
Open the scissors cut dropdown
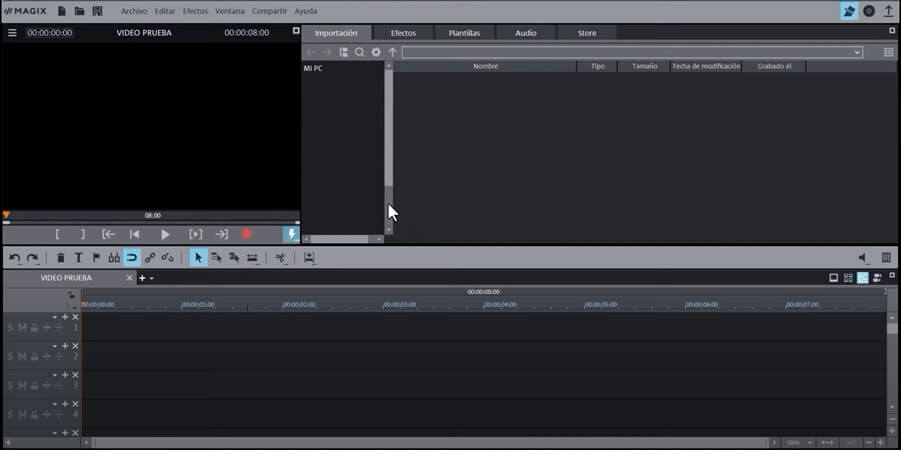click(280, 258)
